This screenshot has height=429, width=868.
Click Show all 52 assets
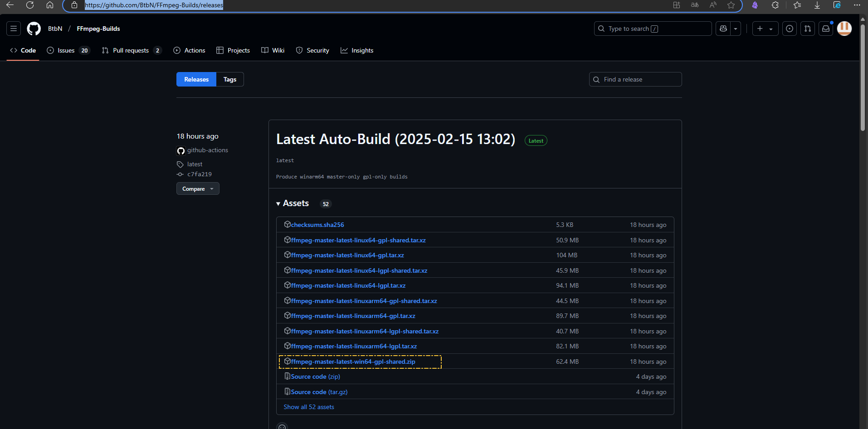point(309,407)
